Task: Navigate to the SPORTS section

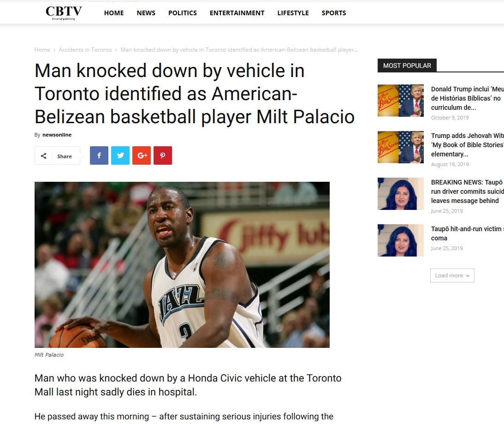Action: (334, 13)
